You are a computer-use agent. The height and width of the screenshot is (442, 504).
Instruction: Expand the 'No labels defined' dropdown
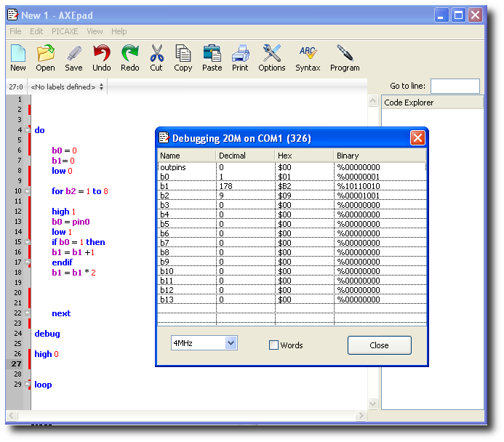coord(101,87)
